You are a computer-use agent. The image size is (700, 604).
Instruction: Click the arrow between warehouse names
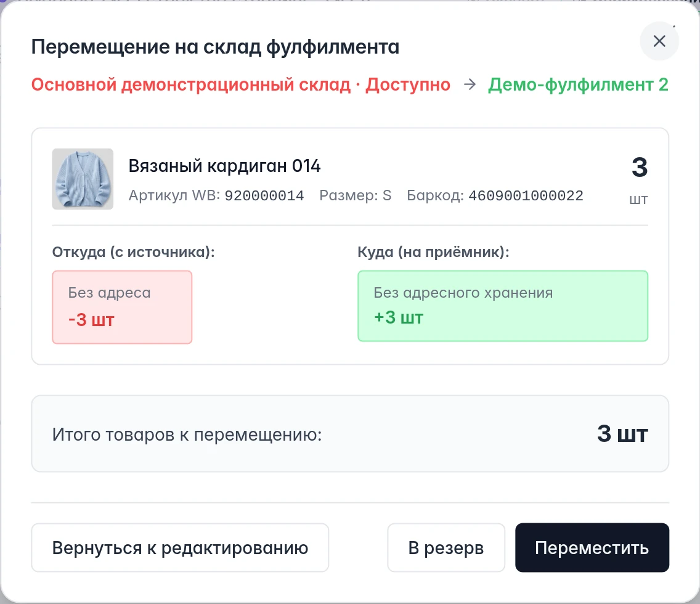pos(470,84)
